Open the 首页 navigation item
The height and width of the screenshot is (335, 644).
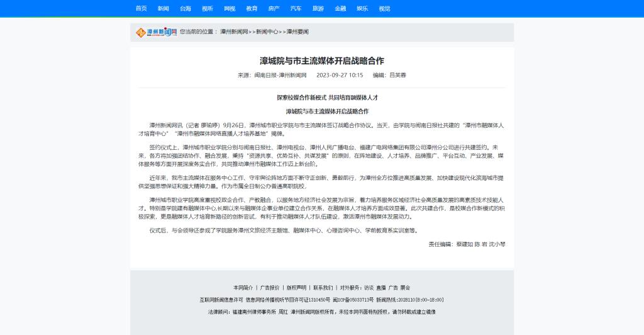coord(141,9)
